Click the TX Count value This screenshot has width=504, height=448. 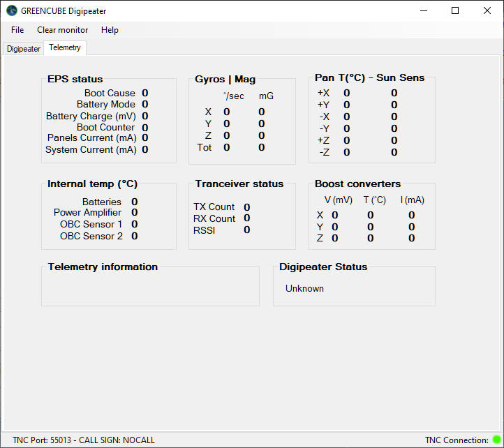pos(247,207)
